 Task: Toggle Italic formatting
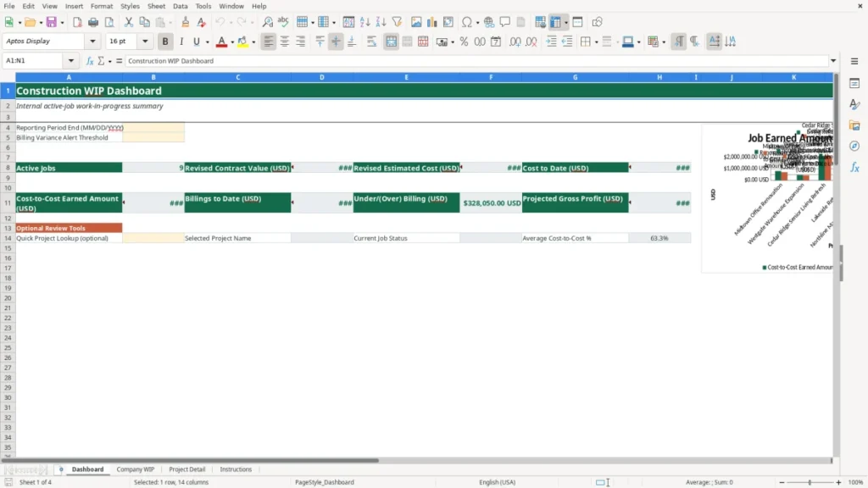181,42
